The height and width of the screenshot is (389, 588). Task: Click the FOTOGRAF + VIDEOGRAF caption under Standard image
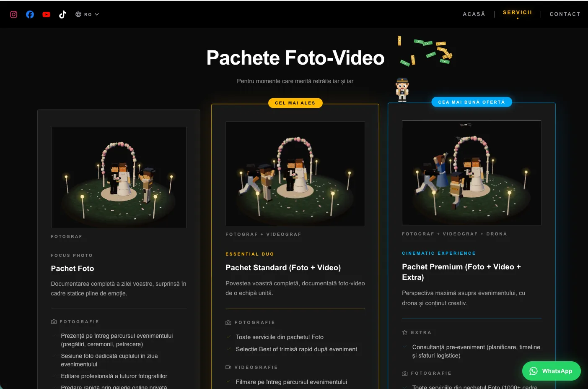[x=263, y=234]
